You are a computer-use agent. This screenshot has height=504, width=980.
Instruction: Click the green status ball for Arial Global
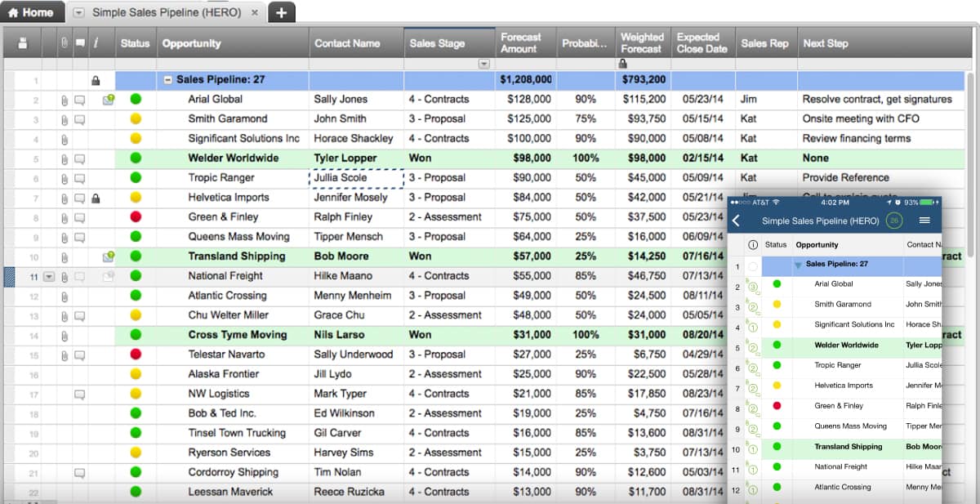[136, 100]
